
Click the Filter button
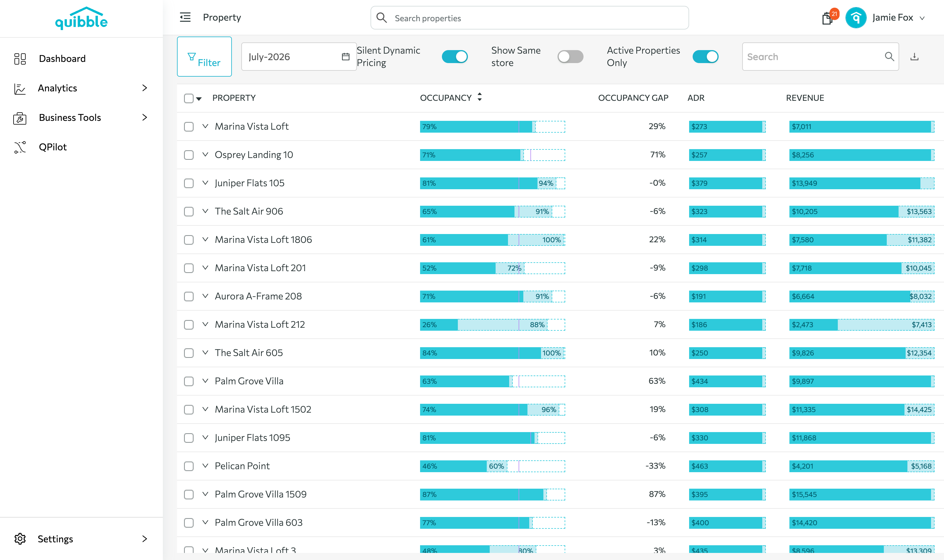(x=204, y=57)
